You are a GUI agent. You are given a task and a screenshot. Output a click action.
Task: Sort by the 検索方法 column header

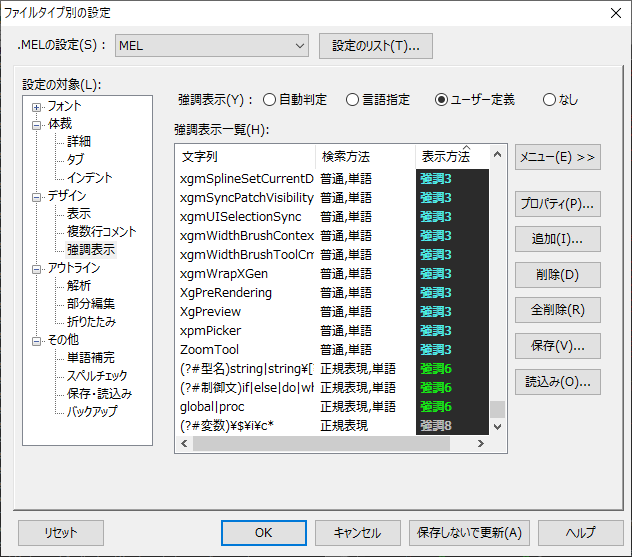click(366, 156)
